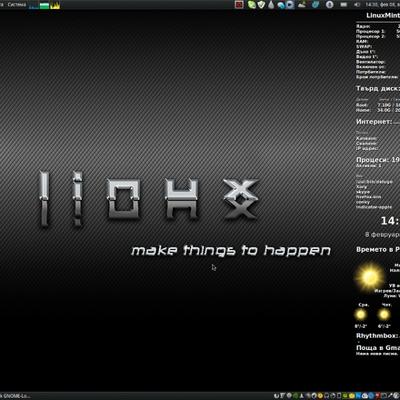Click the RAM: label in system stats
The height and width of the screenshot is (400, 400).
pos(362,41)
